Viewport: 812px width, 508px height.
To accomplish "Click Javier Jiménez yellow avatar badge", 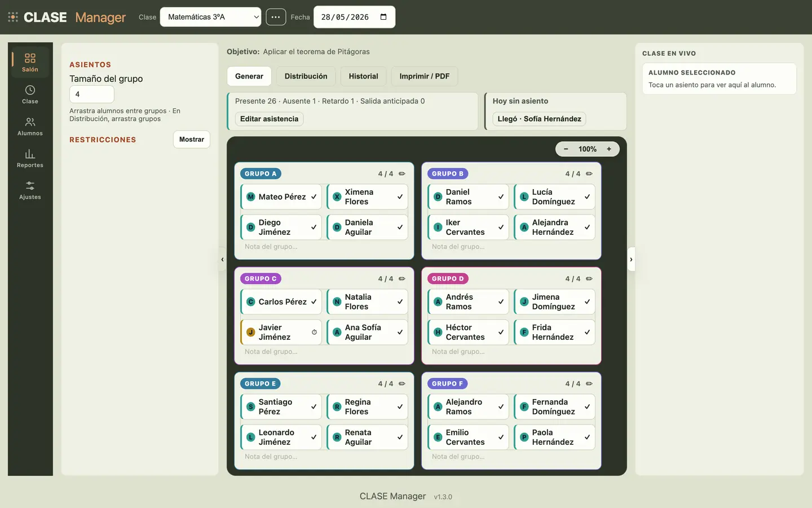I will [x=251, y=332].
